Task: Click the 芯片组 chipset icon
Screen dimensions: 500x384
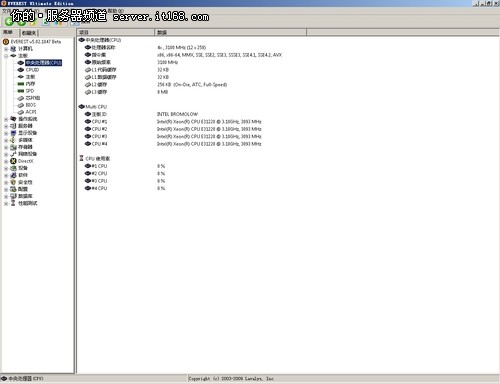Action: click(21, 98)
